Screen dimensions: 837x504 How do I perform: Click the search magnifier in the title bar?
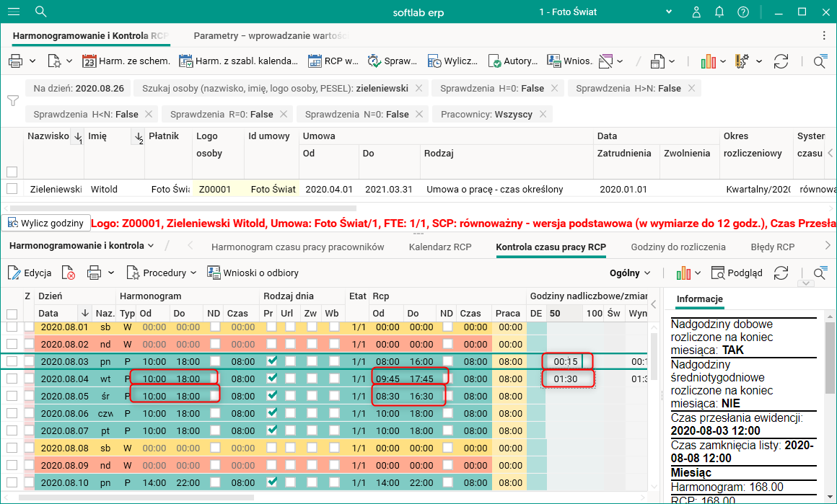pyautogui.click(x=41, y=12)
